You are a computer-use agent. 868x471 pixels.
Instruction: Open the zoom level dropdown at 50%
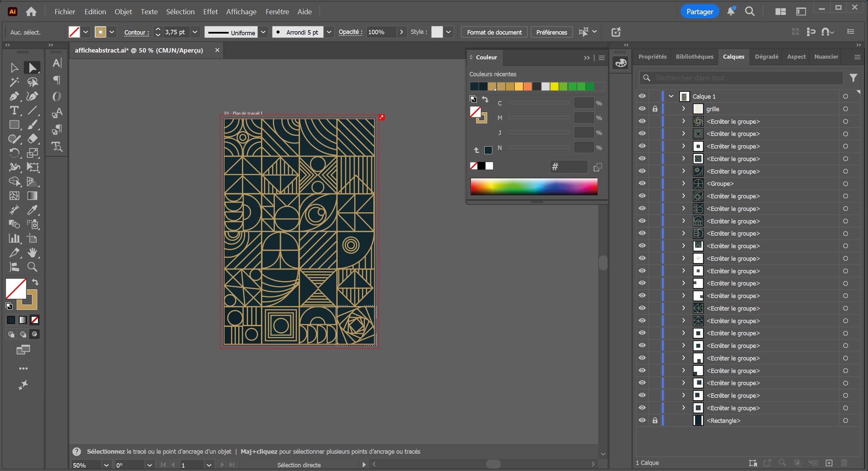coord(106,465)
